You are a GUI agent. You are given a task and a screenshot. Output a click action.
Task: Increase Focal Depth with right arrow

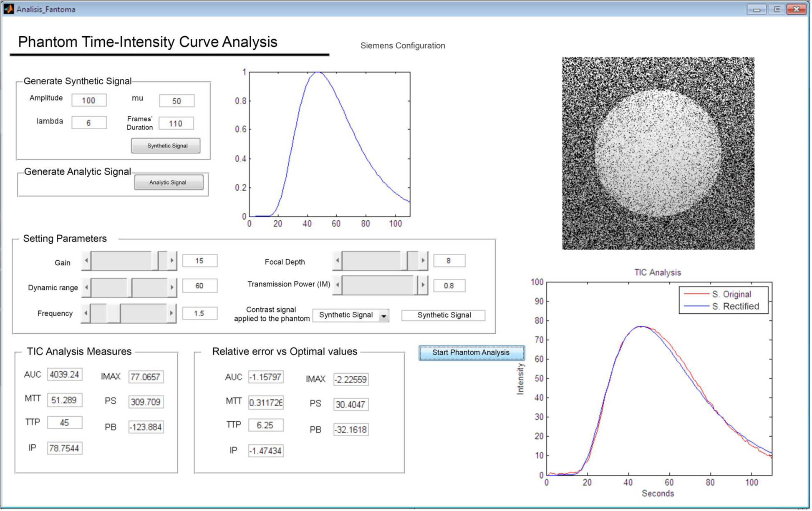tap(423, 261)
